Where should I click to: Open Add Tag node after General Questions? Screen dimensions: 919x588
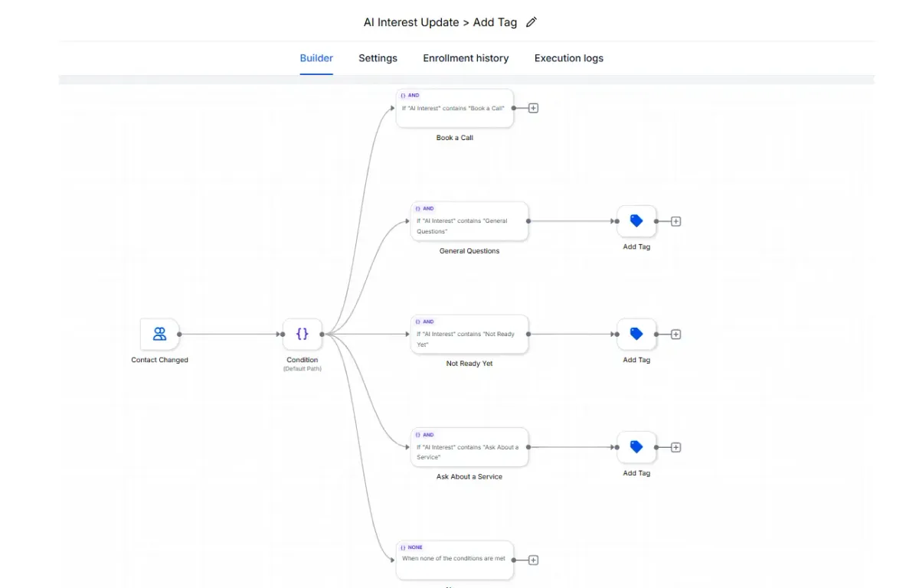[x=636, y=221]
